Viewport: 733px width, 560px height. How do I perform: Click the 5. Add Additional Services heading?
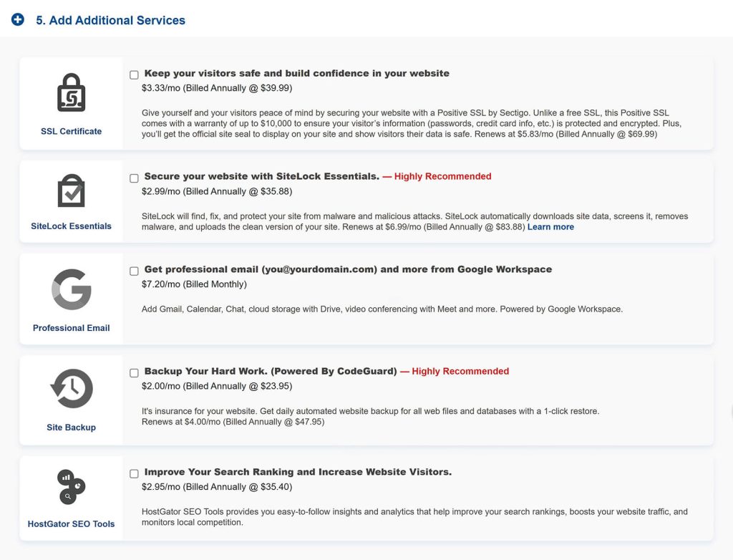[x=110, y=20]
